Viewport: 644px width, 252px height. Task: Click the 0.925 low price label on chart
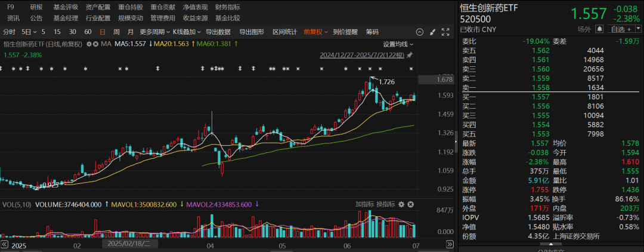(51, 186)
